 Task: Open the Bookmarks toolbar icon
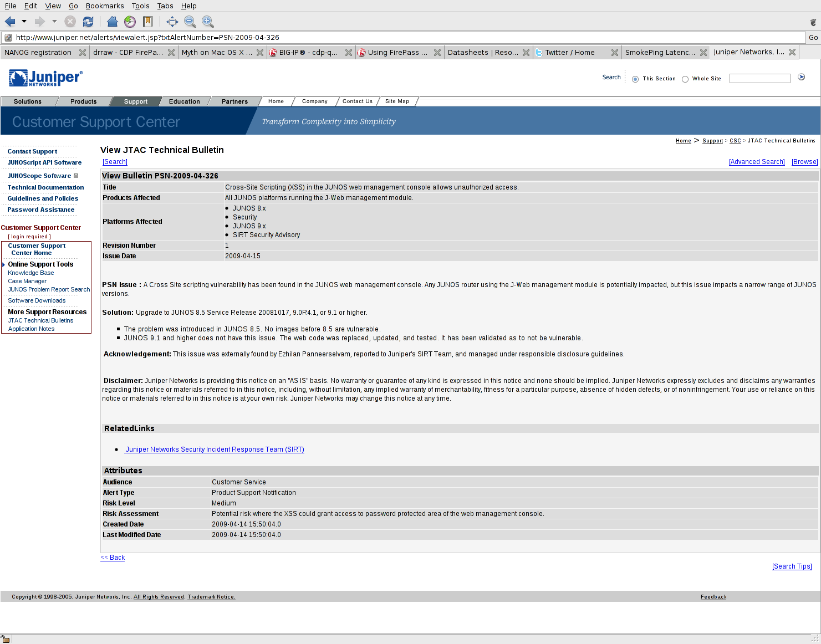click(x=147, y=22)
